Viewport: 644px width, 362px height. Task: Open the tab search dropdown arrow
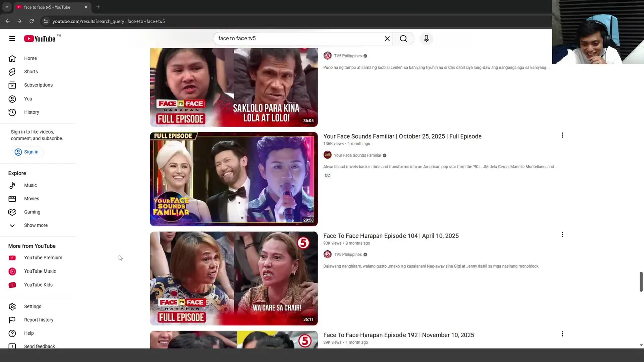pyautogui.click(x=7, y=7)
